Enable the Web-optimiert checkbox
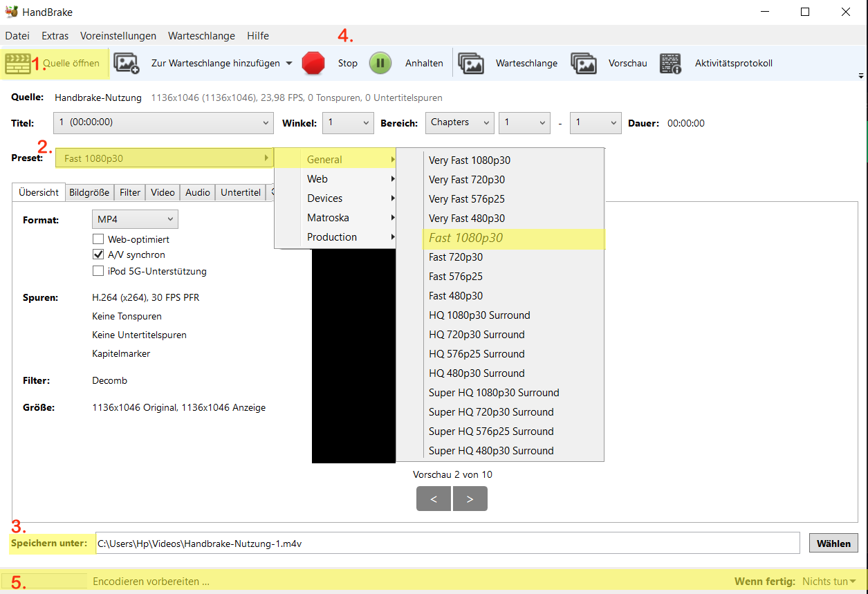This screenshot has height=594, width=868. (98, 239)
